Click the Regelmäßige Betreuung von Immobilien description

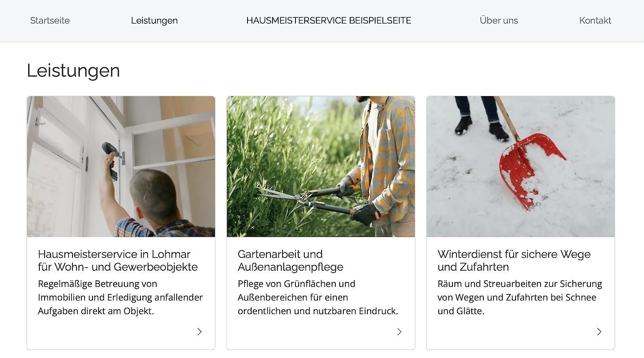(120, 297)
